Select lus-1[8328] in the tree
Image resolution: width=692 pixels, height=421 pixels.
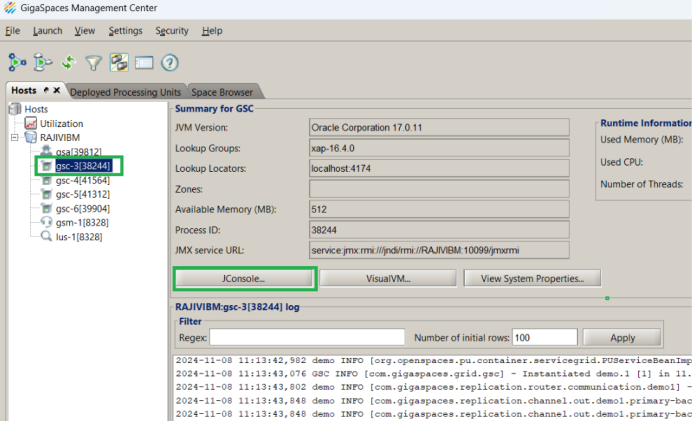(79, 237)
